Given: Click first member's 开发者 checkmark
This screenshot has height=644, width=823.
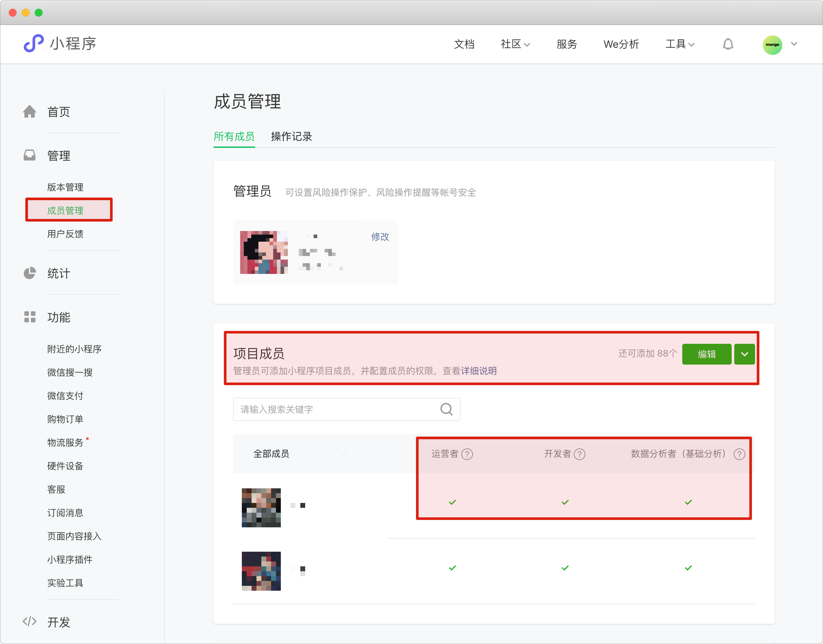Looking at the screenshot, I should tap(565, 502).
